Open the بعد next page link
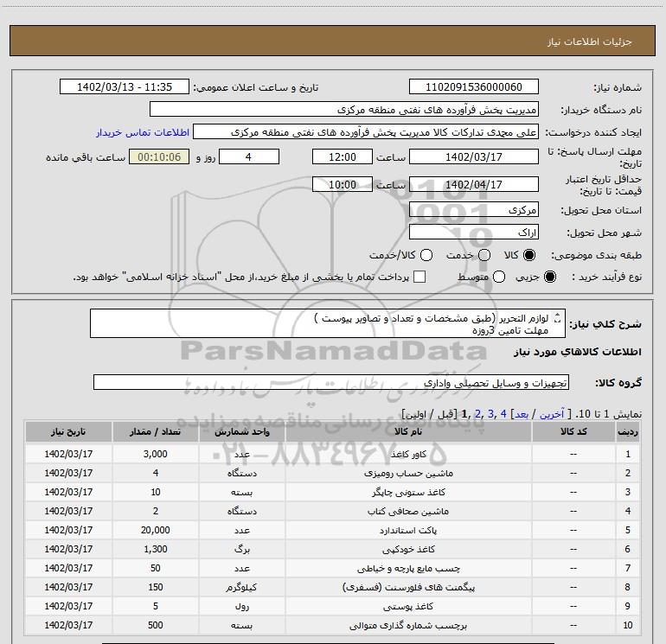The image size is (666, 644). coord(522,414)
